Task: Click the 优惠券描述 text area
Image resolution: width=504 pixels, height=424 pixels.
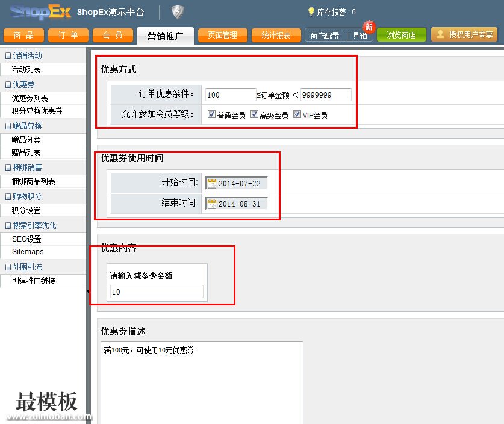Action: 202,379
